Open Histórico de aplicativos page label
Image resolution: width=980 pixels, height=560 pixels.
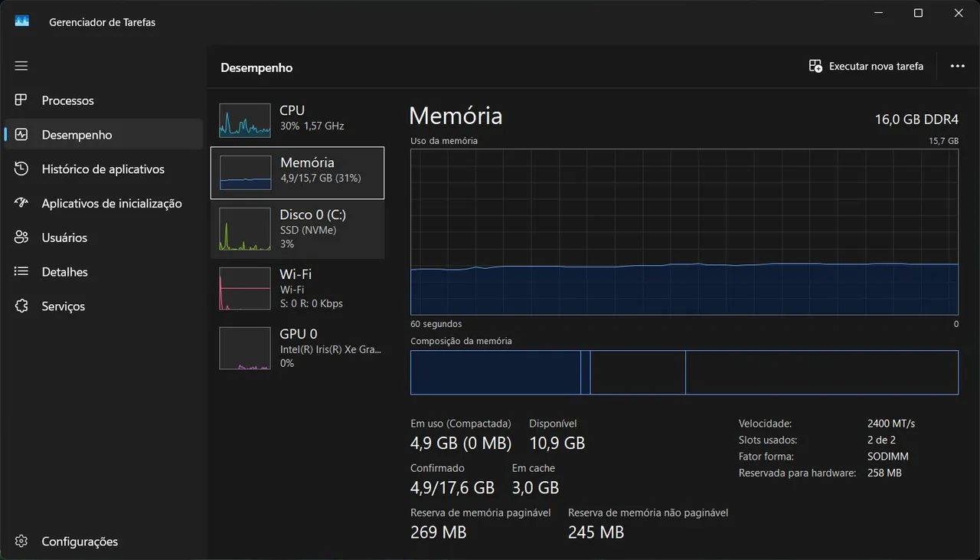(x=103, y=169)
